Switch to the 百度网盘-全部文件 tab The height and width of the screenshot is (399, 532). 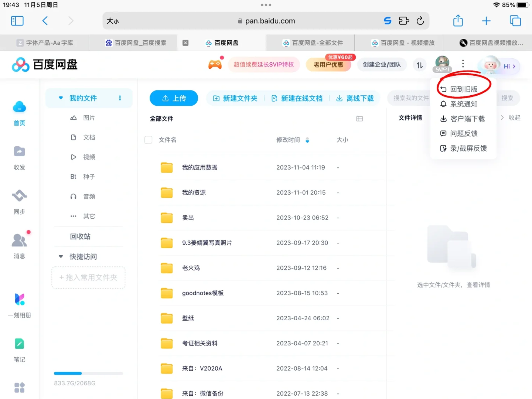tap(313, 42)
